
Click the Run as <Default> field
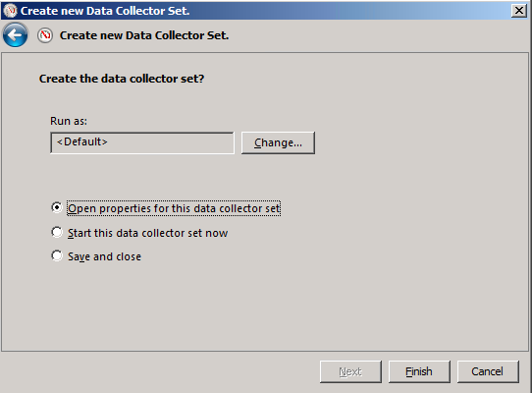(142, 142)
